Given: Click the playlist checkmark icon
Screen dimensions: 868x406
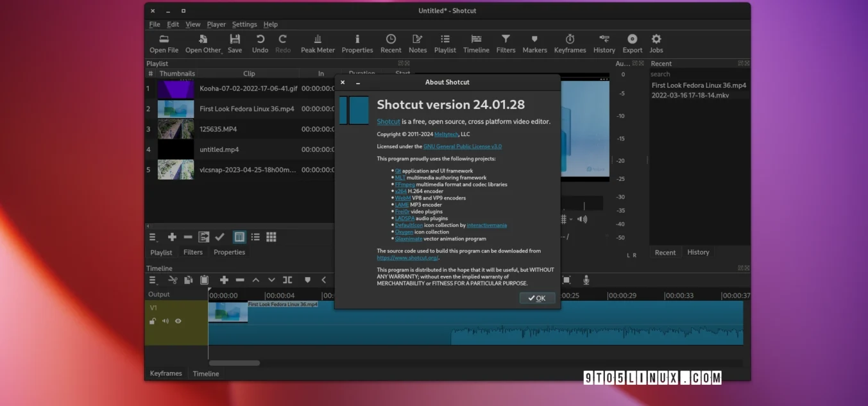Looking at the screenshot, I should pyautogui.click(x=219, y=237).
